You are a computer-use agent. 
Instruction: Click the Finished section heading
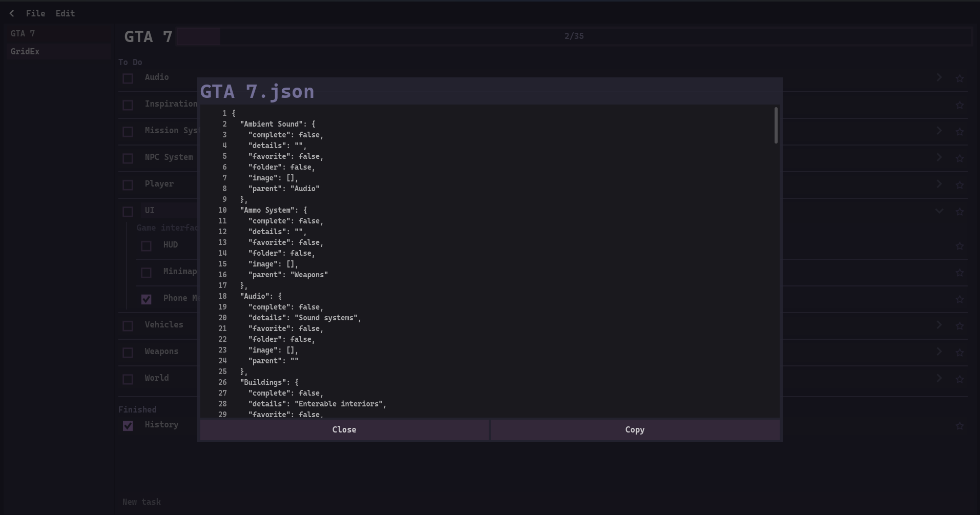[x=137, y=410]
